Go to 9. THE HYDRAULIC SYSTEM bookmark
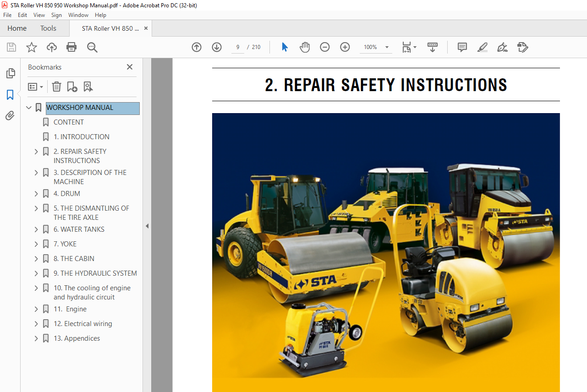587x392 pixels. [x=95, y=273]
